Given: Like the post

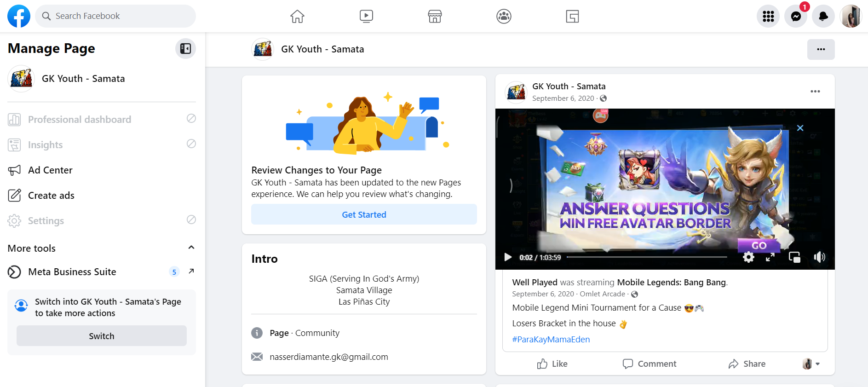Looking at the screenshot, I should [x=552, y=364].
